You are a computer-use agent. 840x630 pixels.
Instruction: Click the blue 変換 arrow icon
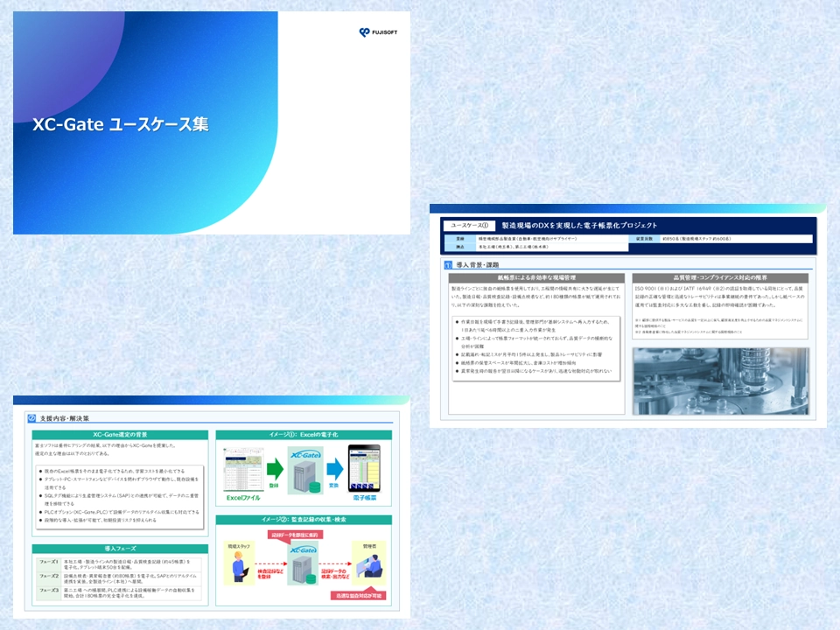[334, 470]
